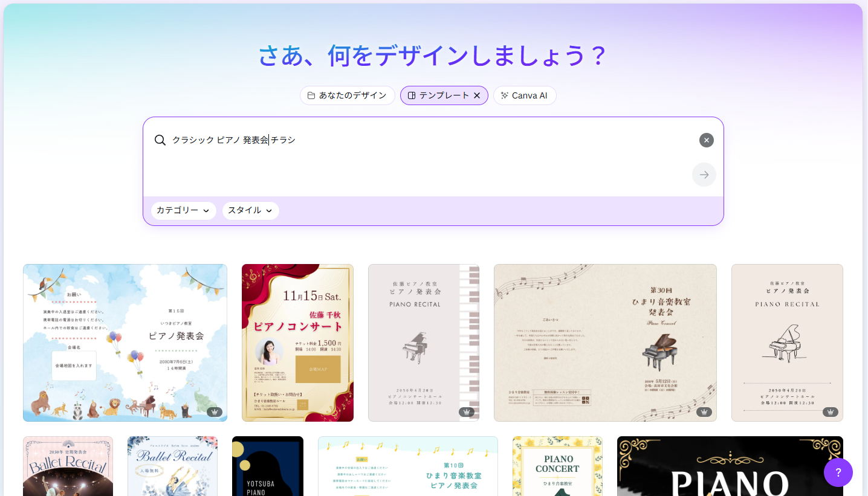Select the テンプレート tab
This screenshot has width=868, height=496.
[x=438, y=95]
